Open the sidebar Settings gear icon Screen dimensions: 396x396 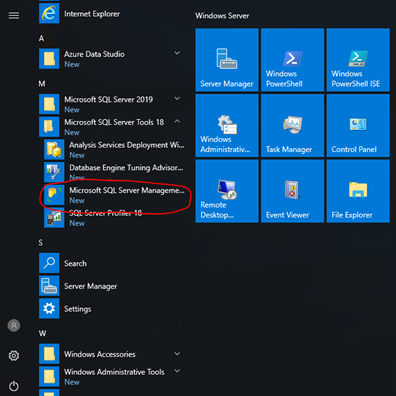pyautogui.click(x=14, y=356)
